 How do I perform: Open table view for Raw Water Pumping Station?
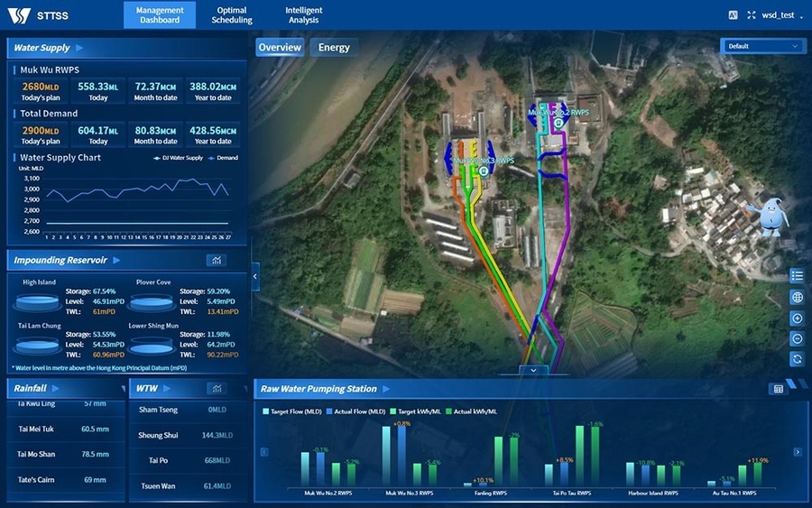click(778, 389)
